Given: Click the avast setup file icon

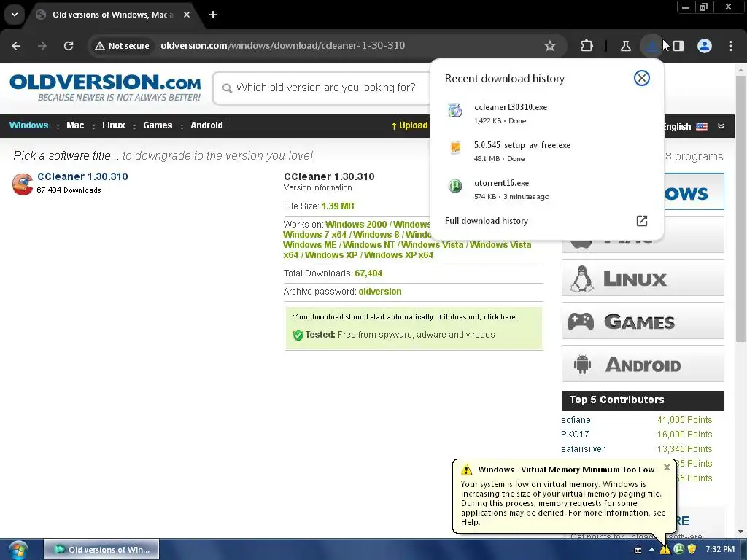Looking at the screenshot, I should (455, 147).
